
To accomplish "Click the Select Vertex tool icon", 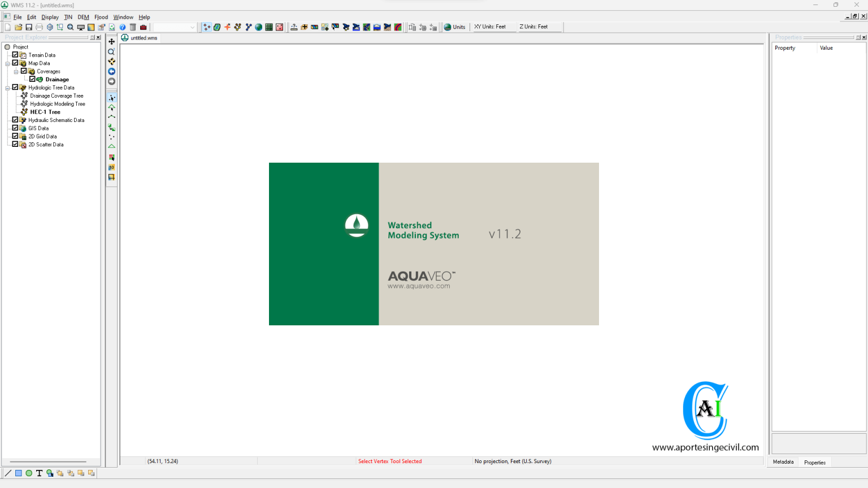I will [111, 98].
